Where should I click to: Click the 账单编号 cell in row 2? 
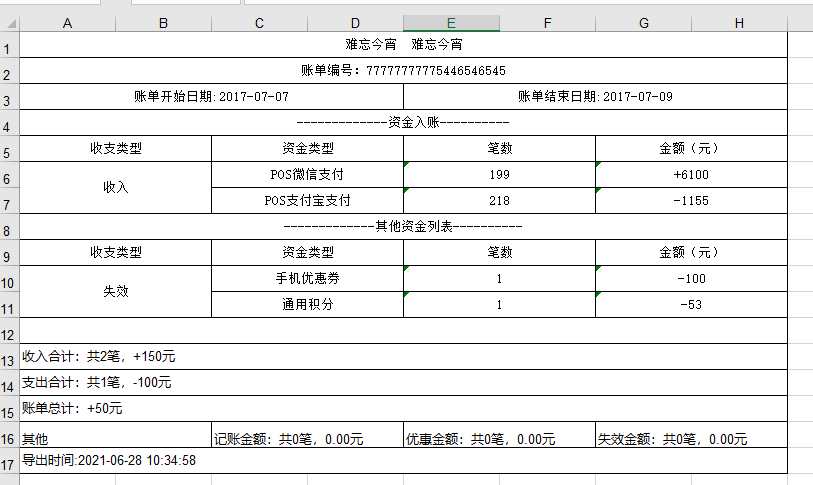pyautogui.click(x=403, y=71)
